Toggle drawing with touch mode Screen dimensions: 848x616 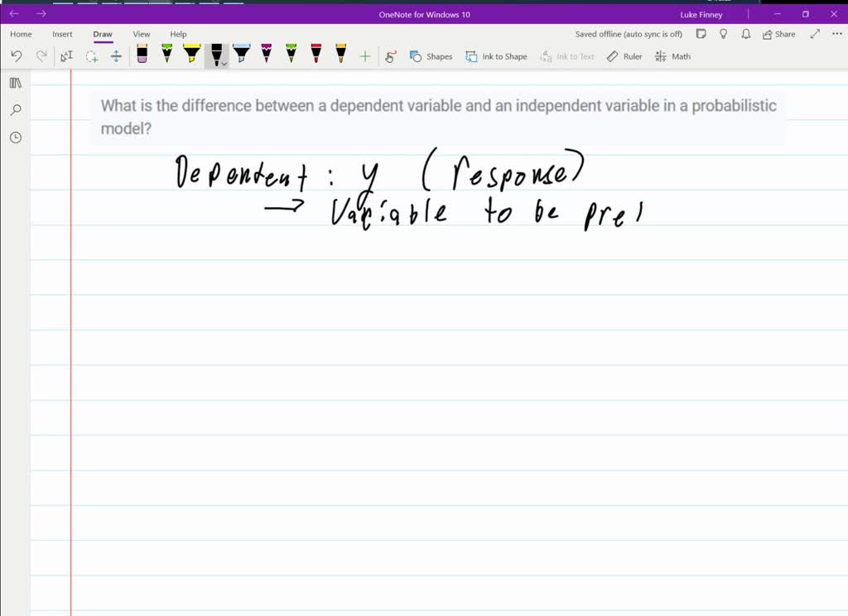pos(391,56)
